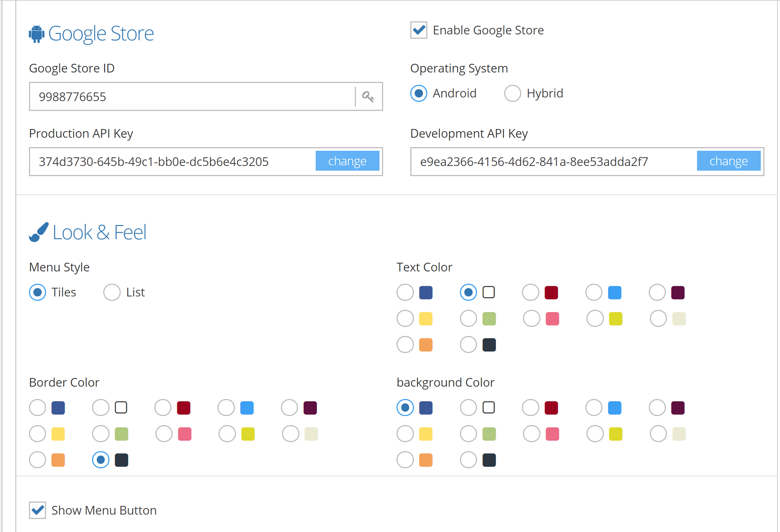Select purple radio under Border Color
Image resolution: width=780 pixels, height=532 pixels.
(x=289, y=408)
